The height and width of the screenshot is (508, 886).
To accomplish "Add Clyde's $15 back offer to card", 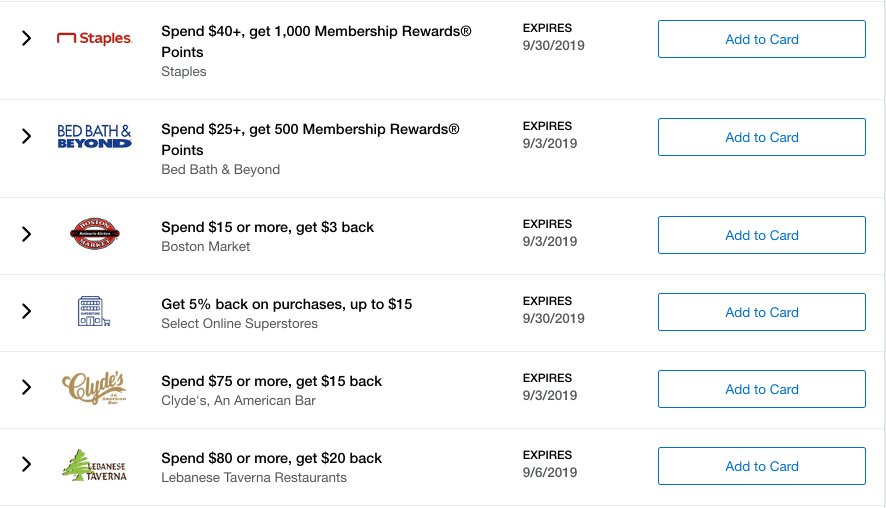I will [x=761, y=389].
